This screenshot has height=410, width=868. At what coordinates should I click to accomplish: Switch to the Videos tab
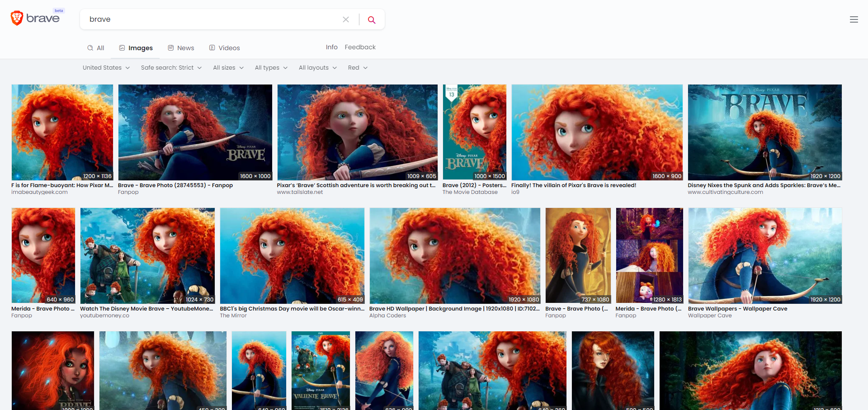(x=225, y=48)
